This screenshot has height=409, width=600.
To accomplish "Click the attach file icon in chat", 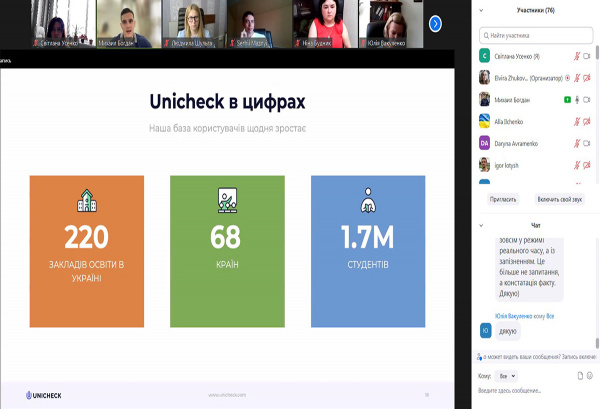I will (x=580, y=376).
